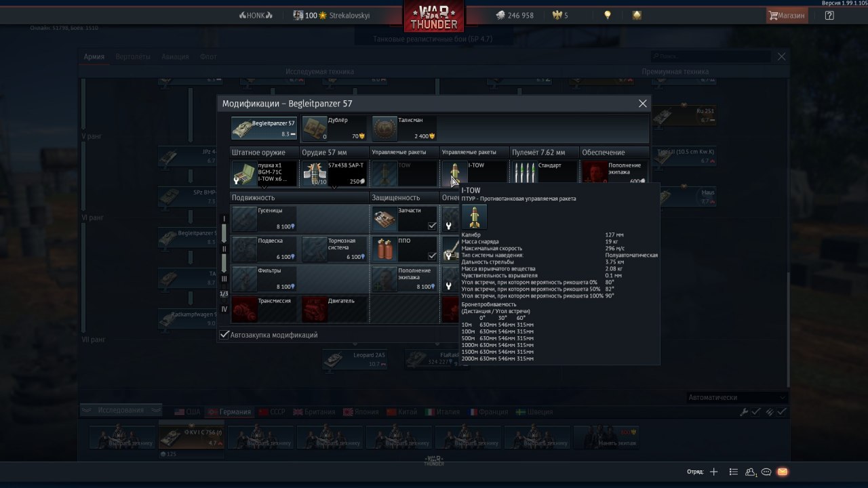Select the Япония nation tab
The image size is (868, 488).
pos(361,412)
